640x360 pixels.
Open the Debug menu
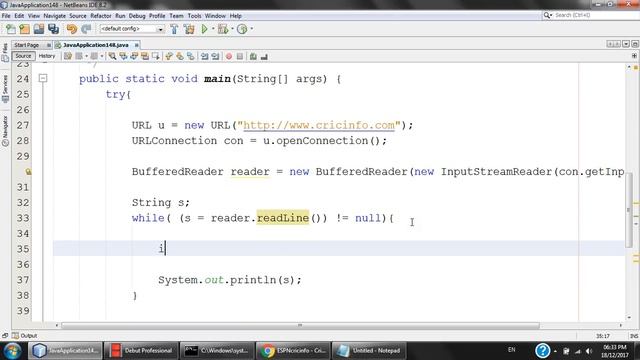[137, 16]
